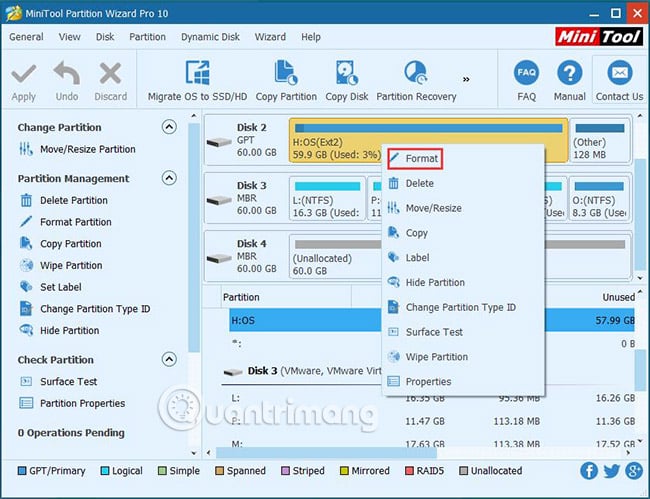Click the Contact Us envelope icon
Screen dimensions: 650x499
pyautogui.click(x=620, y=73)
